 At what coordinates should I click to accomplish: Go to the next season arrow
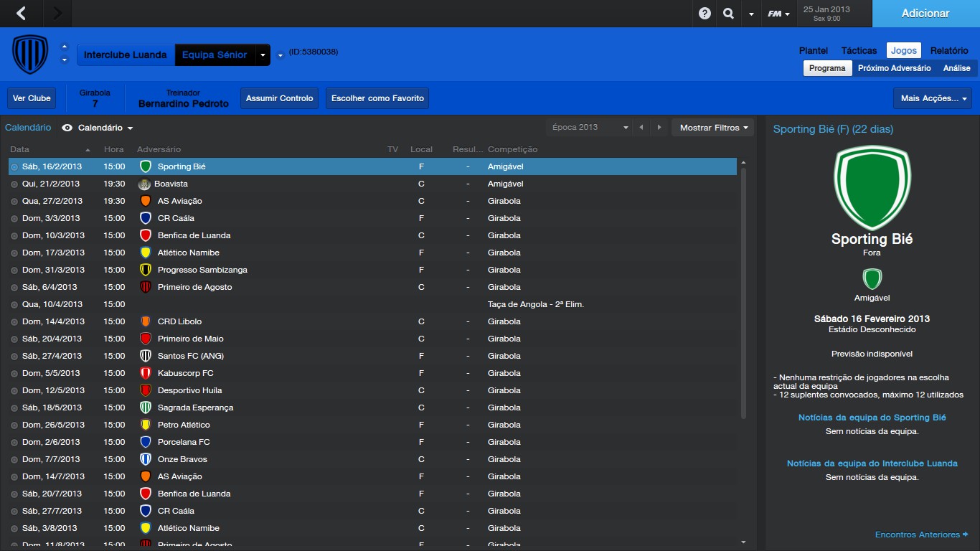(659, 127)
